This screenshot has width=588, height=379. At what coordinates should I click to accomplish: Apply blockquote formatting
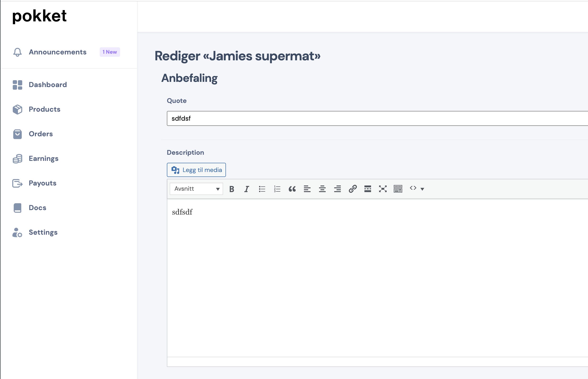click(x=292, y=189)
